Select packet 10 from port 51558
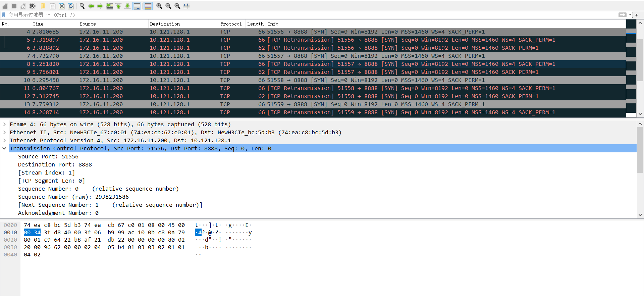 pyautogui.click(x=313, y=80)
